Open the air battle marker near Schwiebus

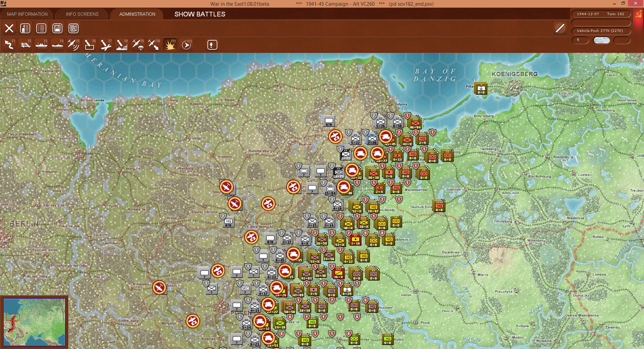click(x=159, y=288)
